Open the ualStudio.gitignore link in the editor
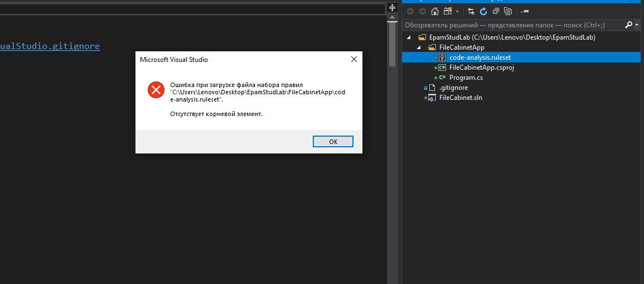 [50, 46]
